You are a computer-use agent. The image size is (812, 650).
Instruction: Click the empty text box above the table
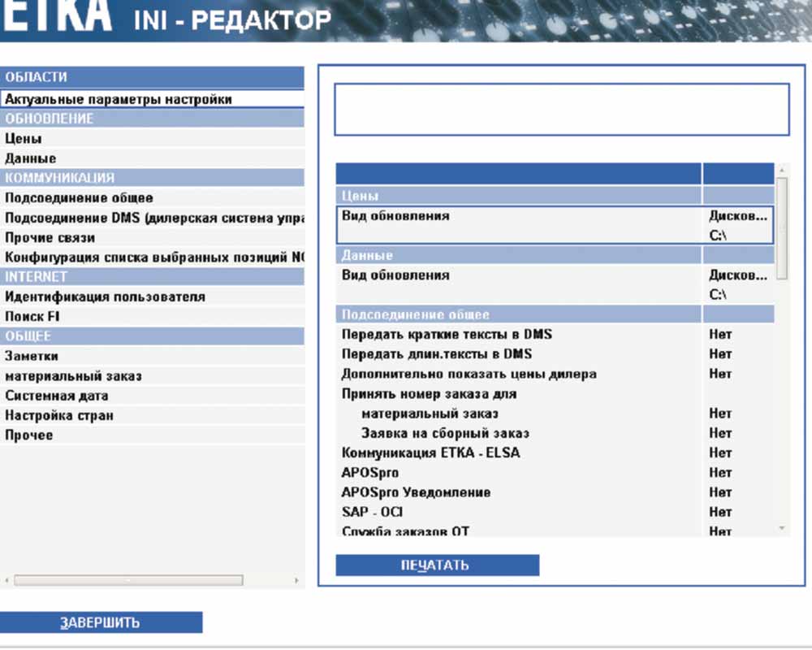(561, 109)
